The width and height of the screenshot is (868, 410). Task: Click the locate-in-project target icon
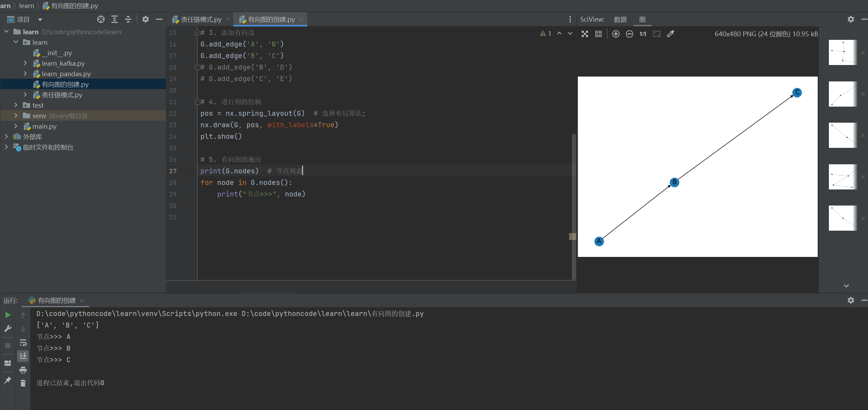pos(101,20)
